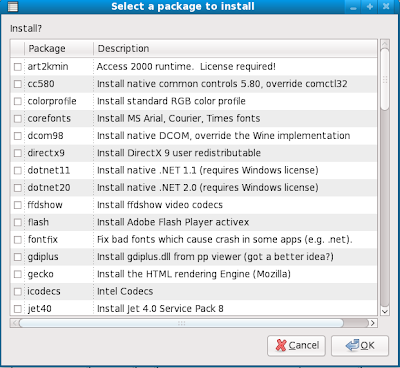The width and height of the screenshot is (400, 368).
Task: Open the window menu icon in title bar
Action: [13, 6]
